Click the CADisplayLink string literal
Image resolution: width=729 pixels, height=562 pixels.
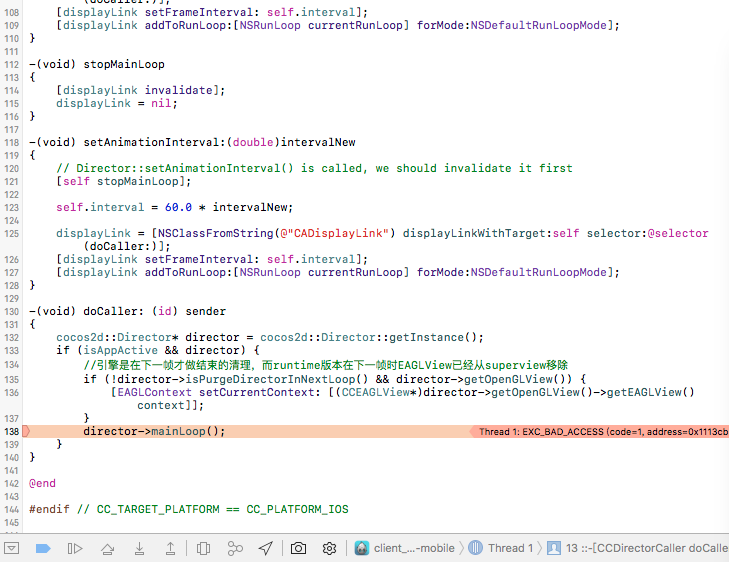334,233
